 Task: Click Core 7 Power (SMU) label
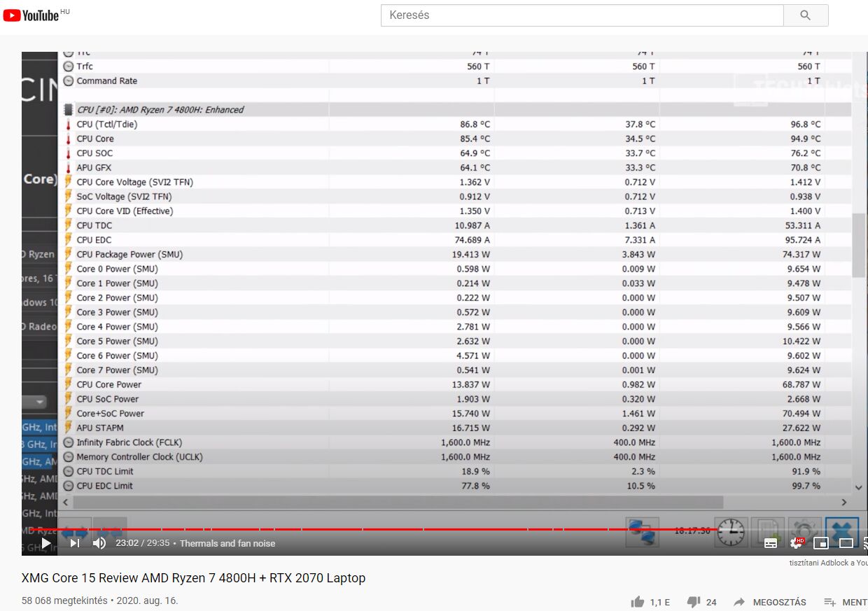point(117,370)
